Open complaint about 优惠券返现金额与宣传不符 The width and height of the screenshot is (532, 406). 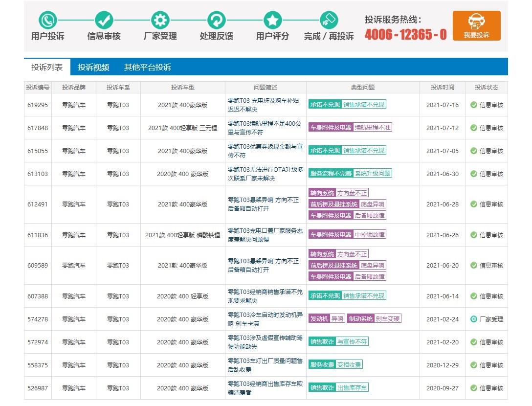265,151
